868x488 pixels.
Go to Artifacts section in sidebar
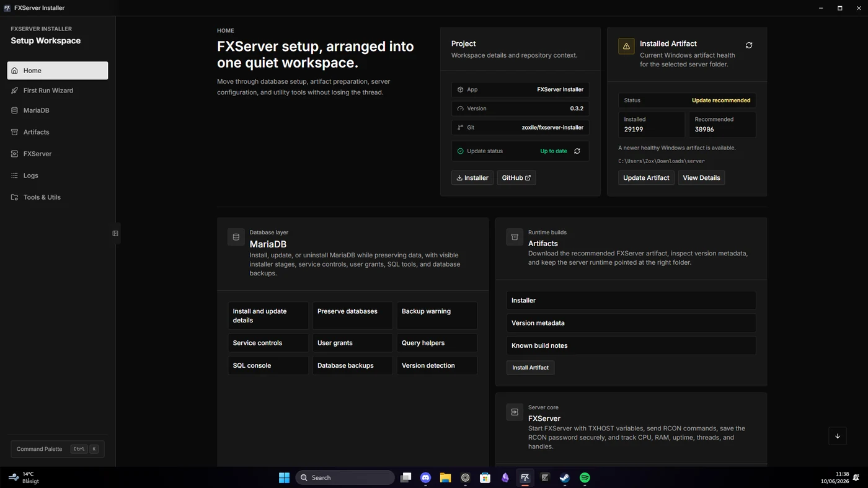(58, 132)
